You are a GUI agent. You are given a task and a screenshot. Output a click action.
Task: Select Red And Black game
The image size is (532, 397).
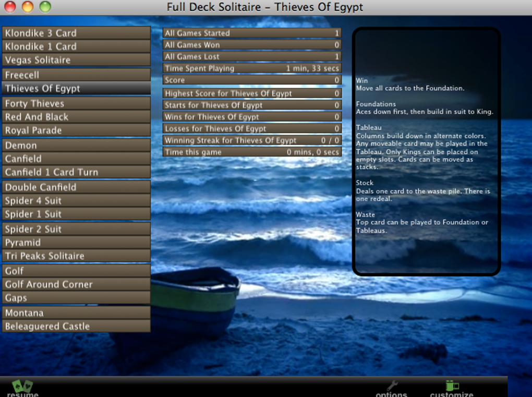click(76, 117)
